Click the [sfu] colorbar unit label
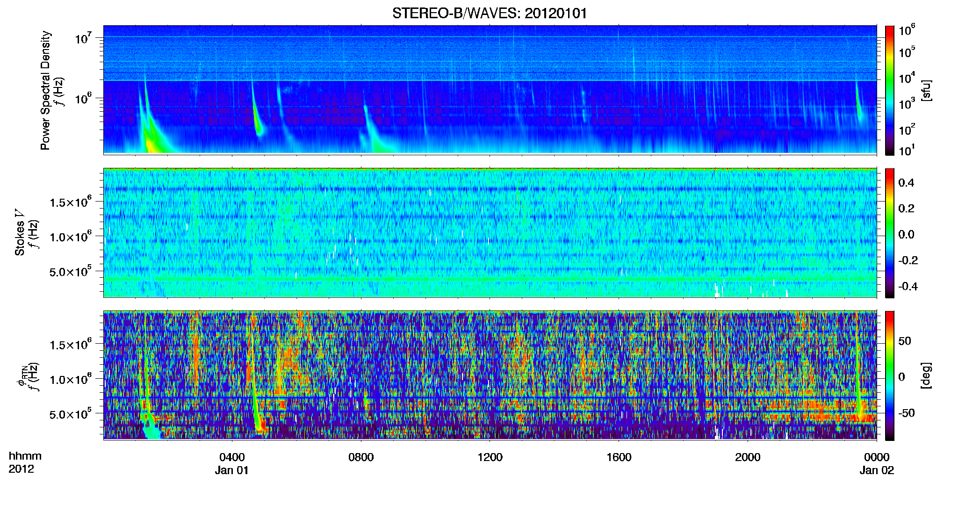 [926, 90]
